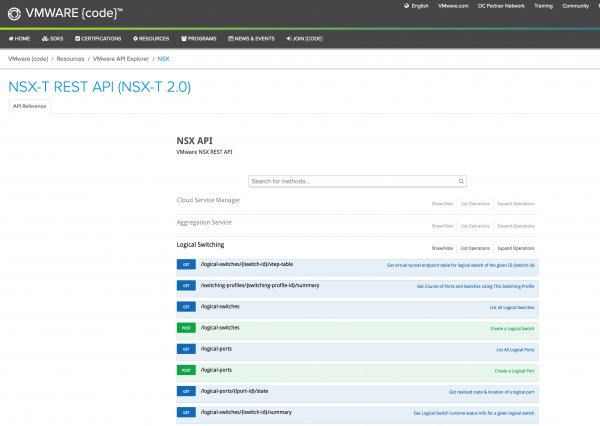Open the NEWS & EVENTS menu
Image resolution: width=600 pixels, height=426 pixels.
coord(251,39)
